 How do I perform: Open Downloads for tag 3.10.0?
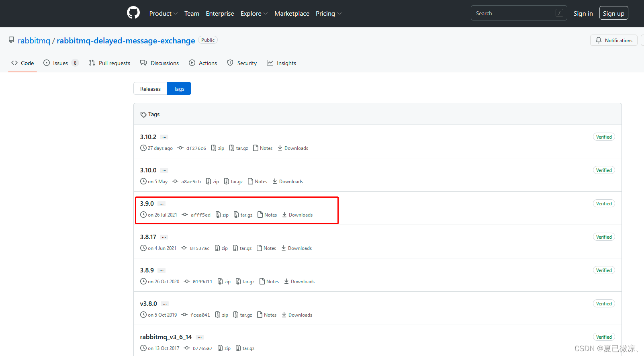[288, 182]
